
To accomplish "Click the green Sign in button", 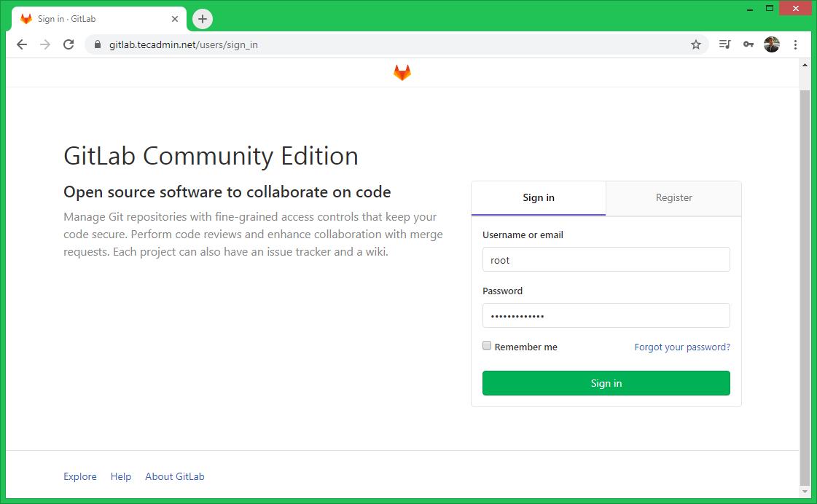I will (x=606, y=383).
